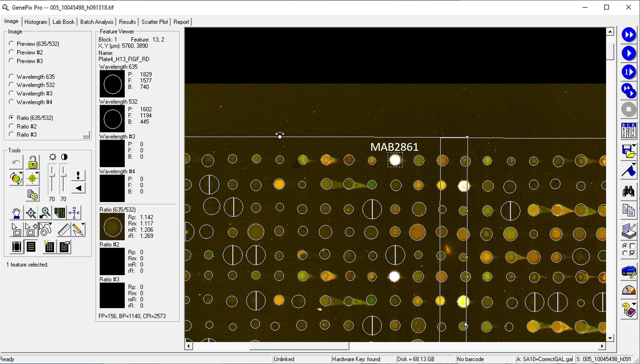Select the Preview (635/532) radio option
640x364 pixels.
12,43
